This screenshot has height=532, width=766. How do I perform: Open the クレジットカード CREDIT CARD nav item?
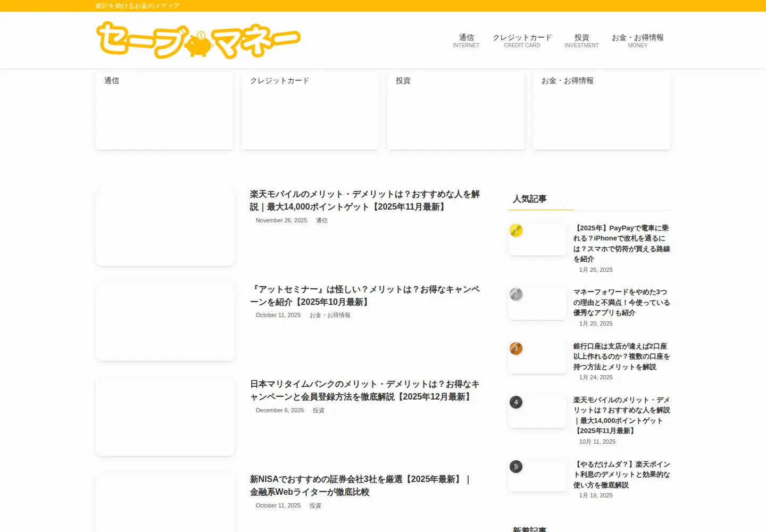click(522, 40)
